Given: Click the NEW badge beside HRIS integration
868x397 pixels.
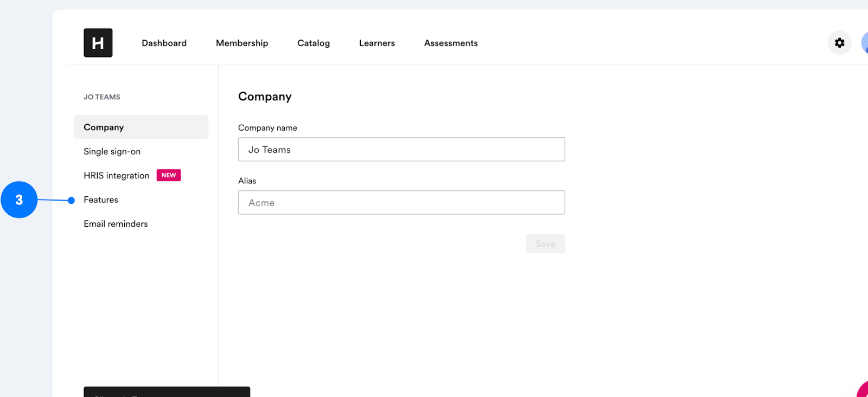Looking at the screenshot, I should pyautogui.click(x=169, y=175).
